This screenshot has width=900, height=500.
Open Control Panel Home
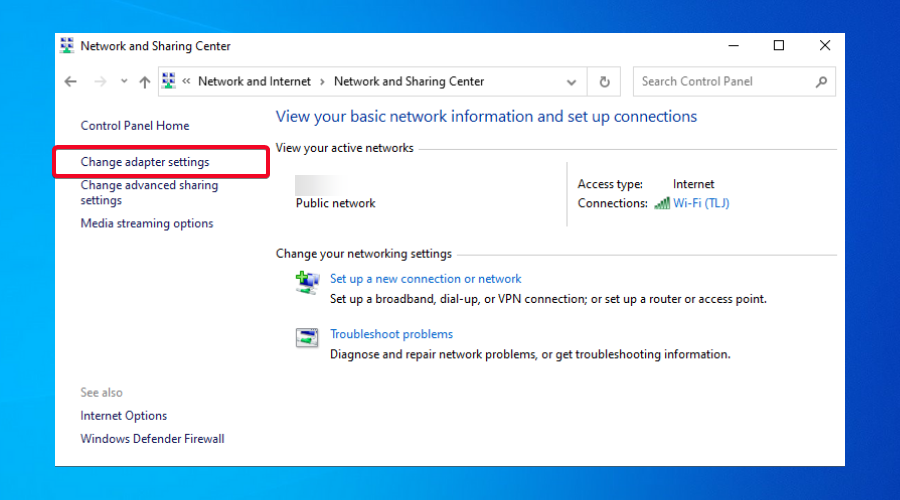pos(135,126)
